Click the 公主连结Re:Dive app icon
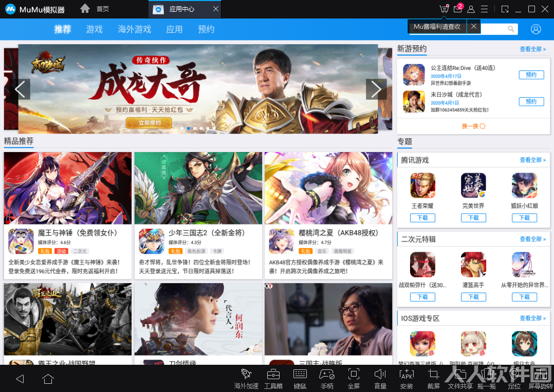The image size is (554, 392). pyautogui.click(x=414, y=74)
